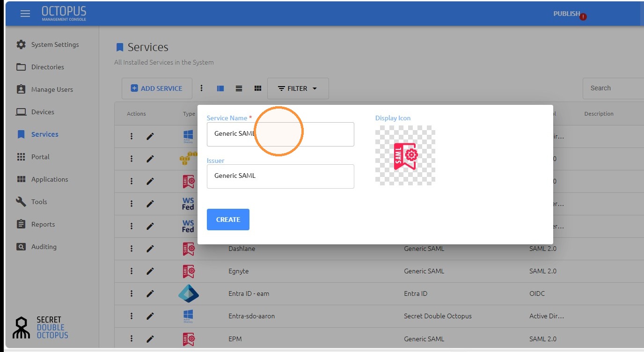644x352 pixels.
Task: Click the System Settings gear icon
Action: (x=21, y=44)
